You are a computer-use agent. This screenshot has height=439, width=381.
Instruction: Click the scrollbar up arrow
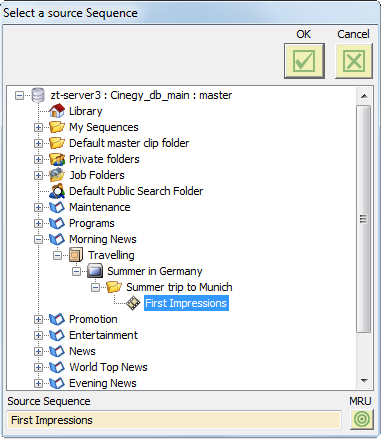364,96
